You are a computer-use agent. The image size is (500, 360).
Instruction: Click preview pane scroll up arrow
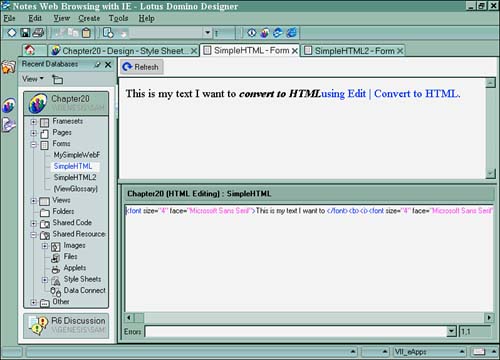490,83
